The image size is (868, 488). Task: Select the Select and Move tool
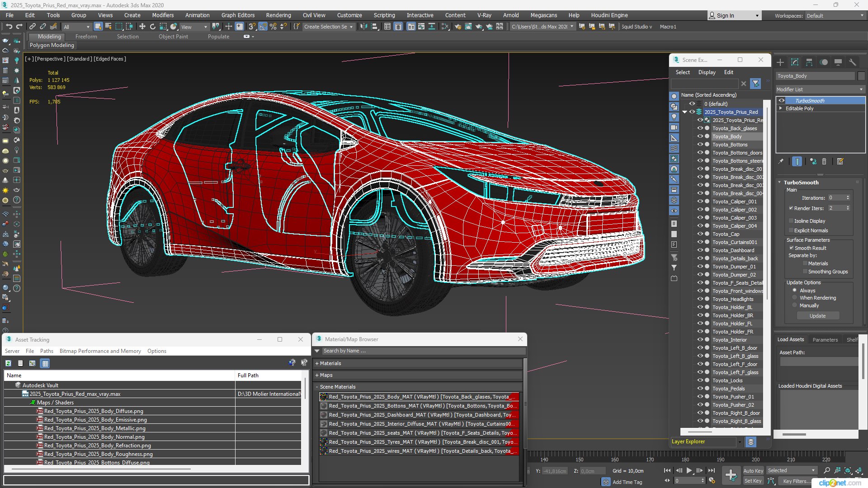tap(142, 27)
